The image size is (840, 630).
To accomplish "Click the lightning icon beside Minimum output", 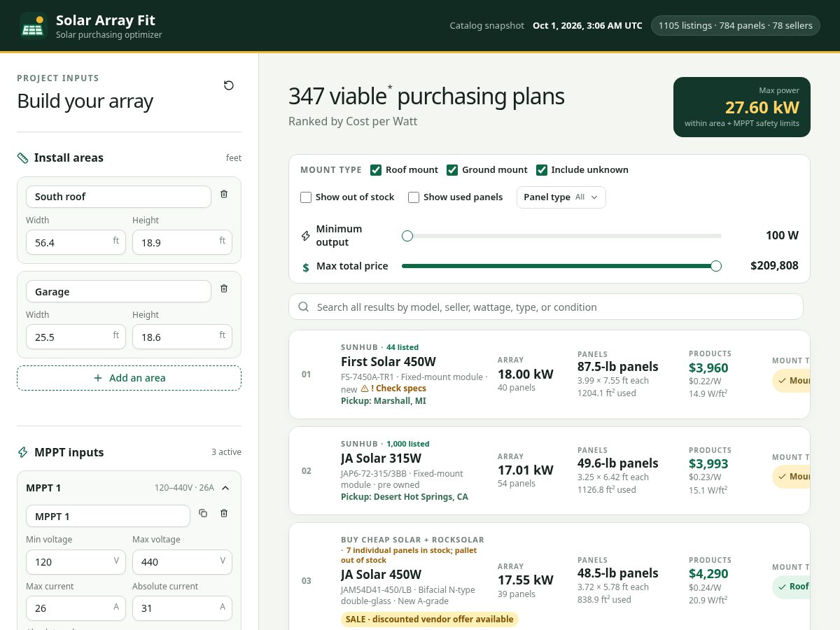I will coord(305,236).
